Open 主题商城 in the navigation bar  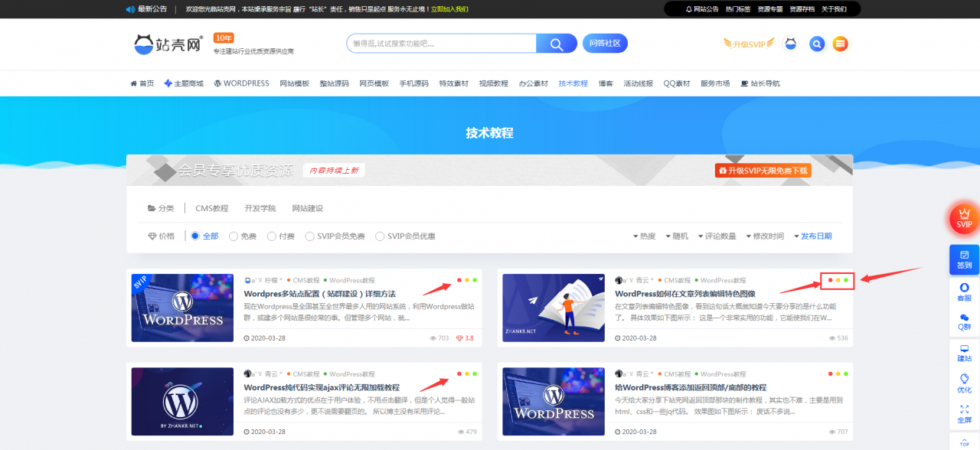click(x=184, y=83)
